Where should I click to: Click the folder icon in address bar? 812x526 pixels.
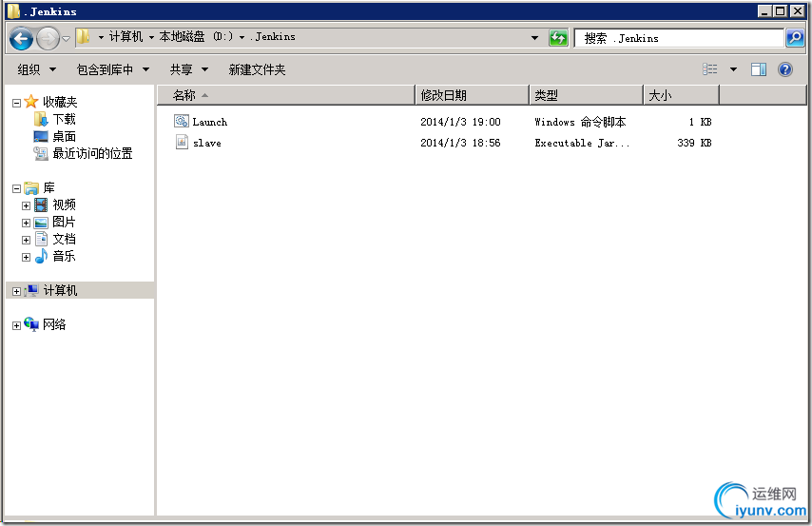pyautogui.click(x=84, y=37)
